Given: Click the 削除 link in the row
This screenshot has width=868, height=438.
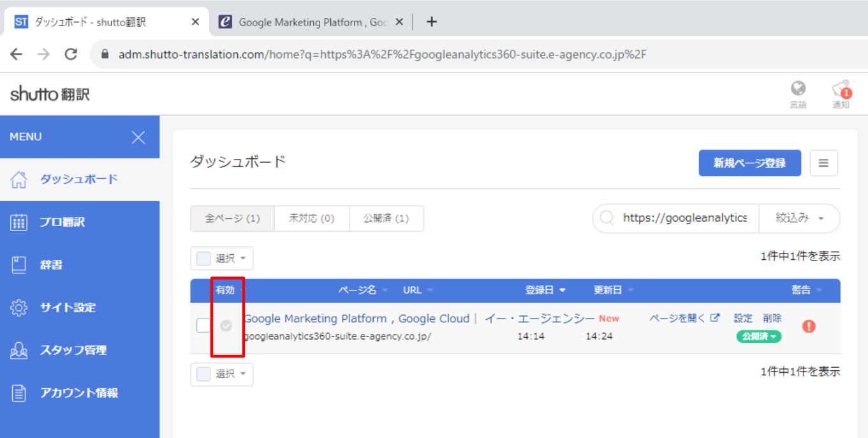Looking at the screenshot, I should click(772, 318).
